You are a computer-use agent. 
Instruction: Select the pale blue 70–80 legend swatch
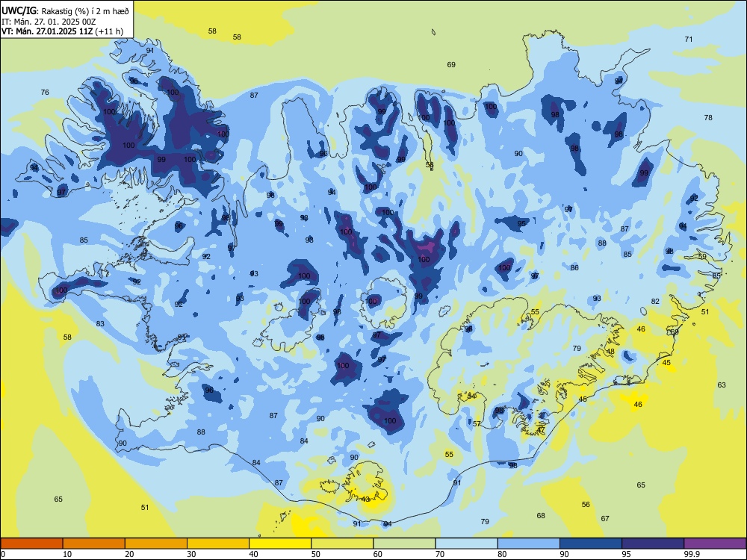tap(466, 544)
